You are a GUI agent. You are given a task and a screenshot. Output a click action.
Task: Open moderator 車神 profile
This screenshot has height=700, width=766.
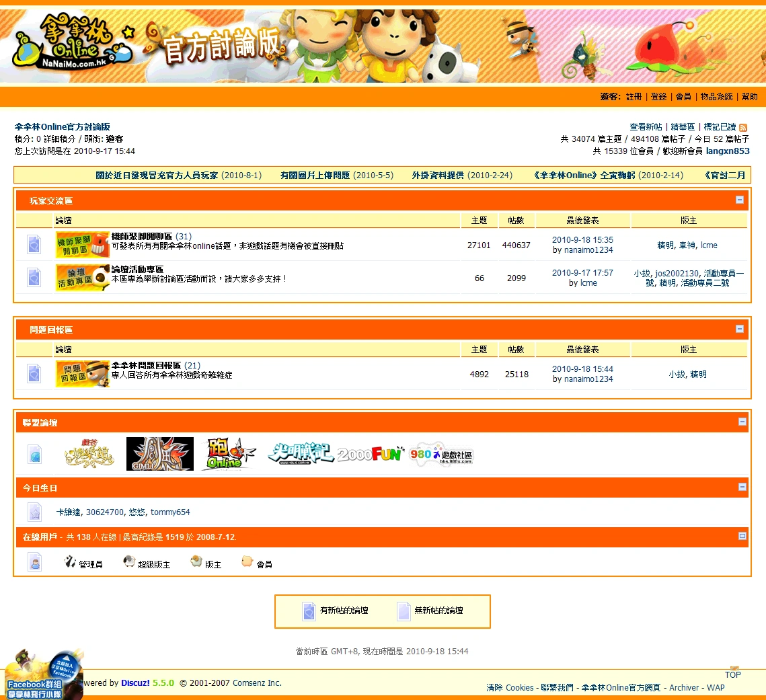coord(687,245)
